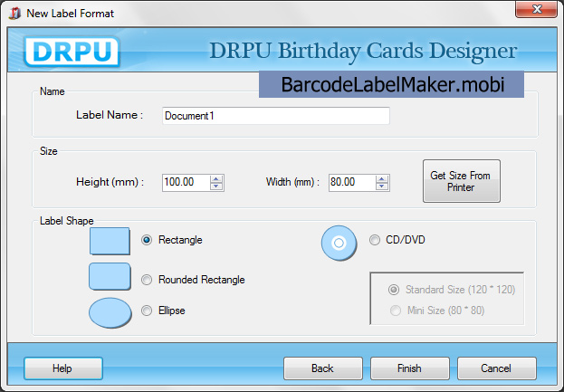Decrease the Width value with down arrow
Image resolution: width=564 pixels, height=392 pixels.
[382, 186]
